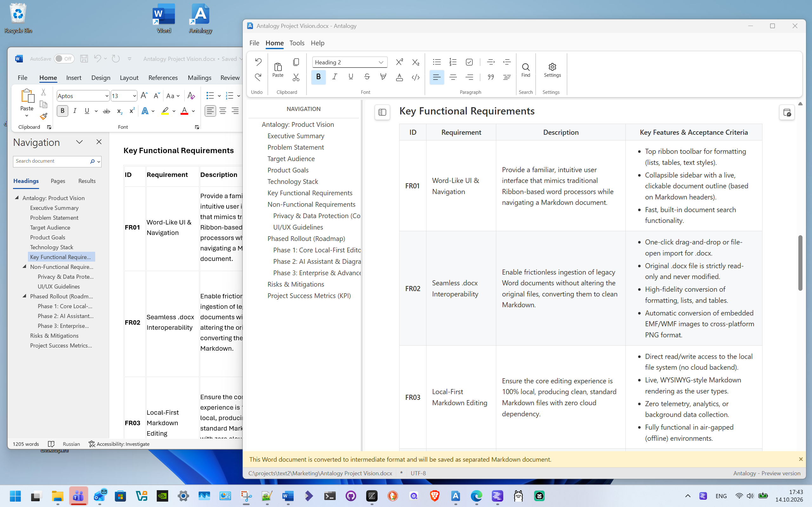
Task: Apply subscript in Antalogy Font group
Action: pyautogui.click(x=415, y=62)
